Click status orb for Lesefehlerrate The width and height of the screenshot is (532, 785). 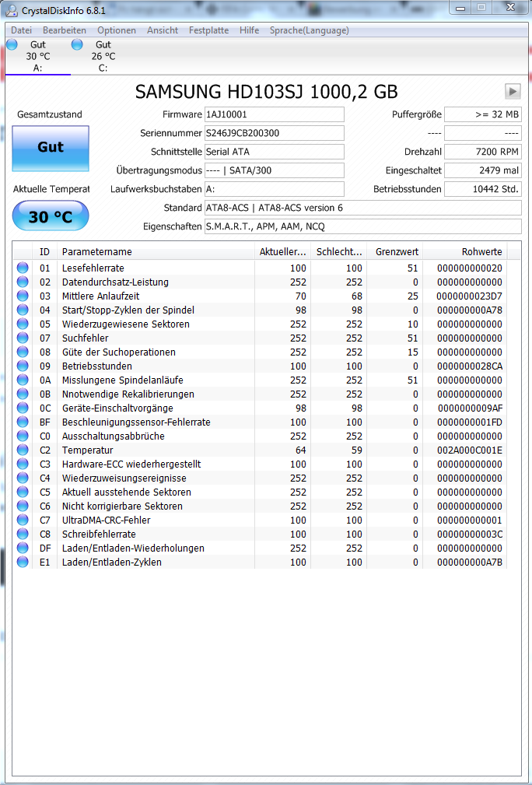coord(22,268)
